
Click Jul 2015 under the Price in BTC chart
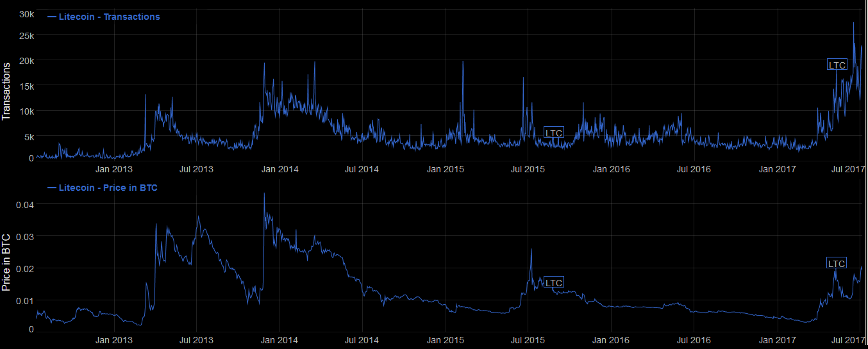pos(528,339)
